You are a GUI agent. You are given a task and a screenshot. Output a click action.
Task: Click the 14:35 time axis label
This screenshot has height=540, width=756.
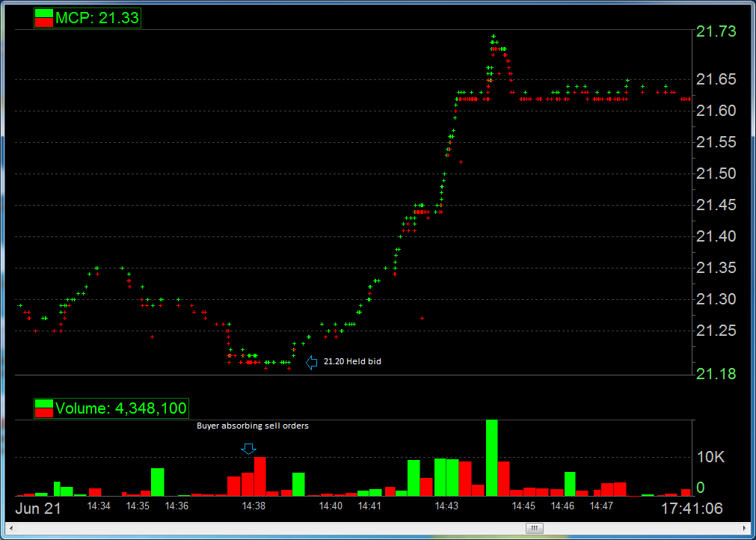coord(138,506)
